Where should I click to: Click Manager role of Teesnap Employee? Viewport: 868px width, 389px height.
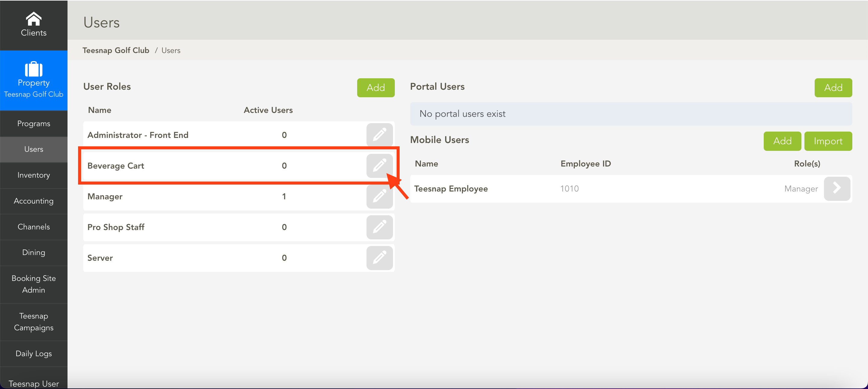coord(801,189)
